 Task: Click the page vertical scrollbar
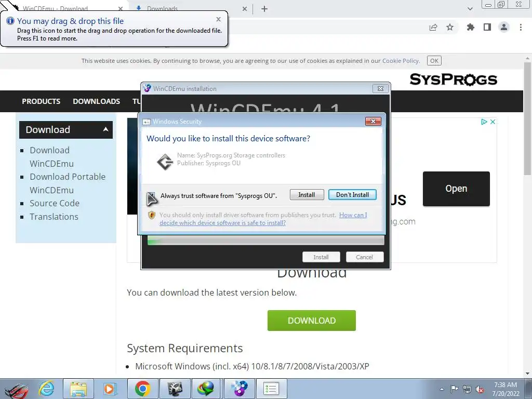click(x=528, y=119)
